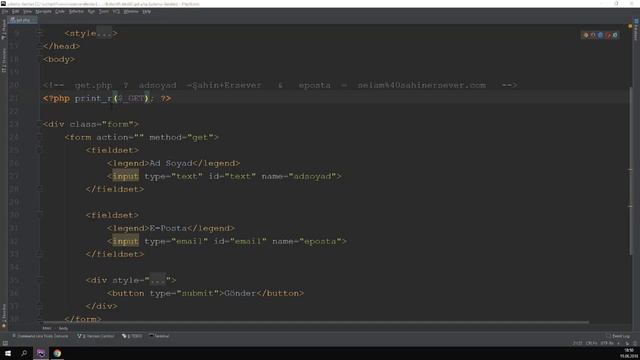Open the Version Control tool window
Image resolution: width=640 pixels, height=360 pixels.
(96, 336)
